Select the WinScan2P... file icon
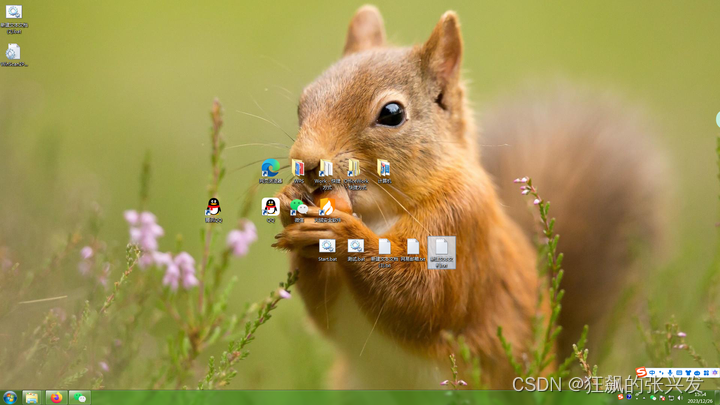This screenshot has width=720, height=405. coord(14,55)
